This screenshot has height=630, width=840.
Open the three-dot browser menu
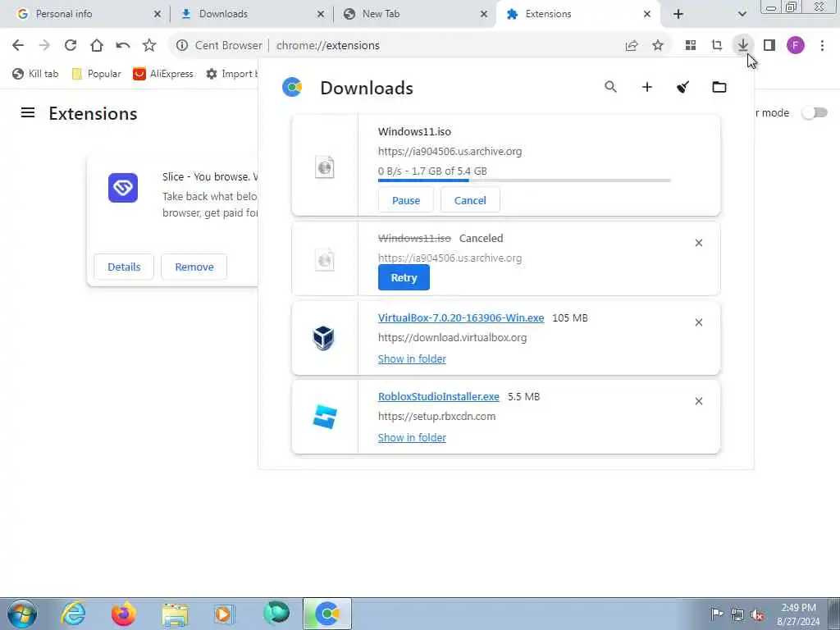[x=822, y=46]
